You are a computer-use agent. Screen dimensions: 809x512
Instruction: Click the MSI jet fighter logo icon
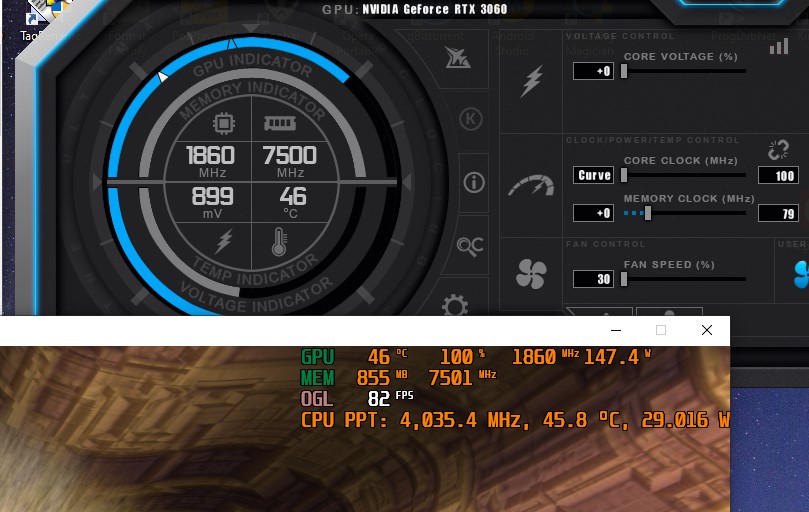(x=457, y=57)
